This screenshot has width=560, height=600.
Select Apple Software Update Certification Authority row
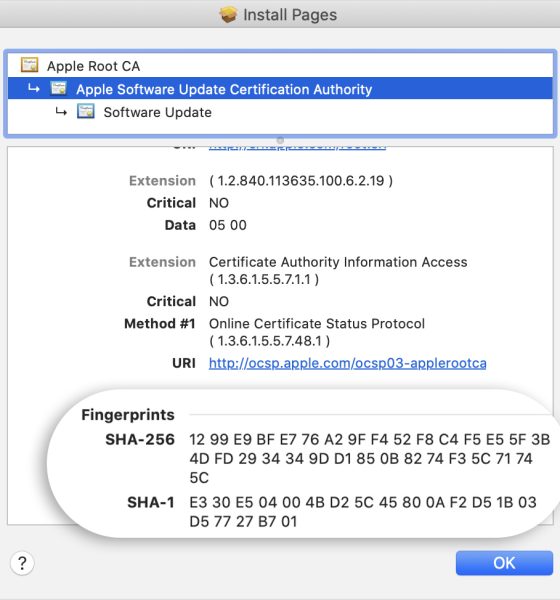pos(280,88)
